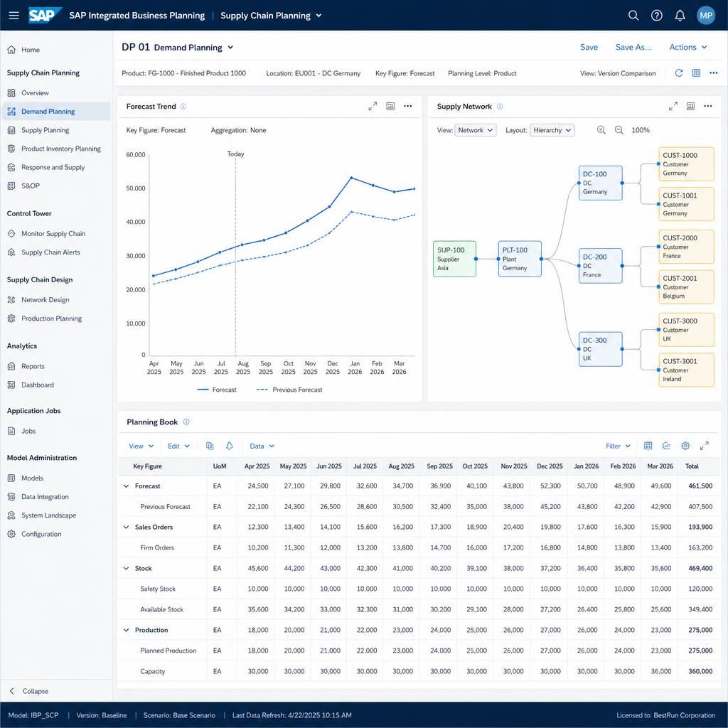The image size is (728, 728).
Task: Open the help question-mark icon
Action: pyautogui.click(x=656, y=16)
